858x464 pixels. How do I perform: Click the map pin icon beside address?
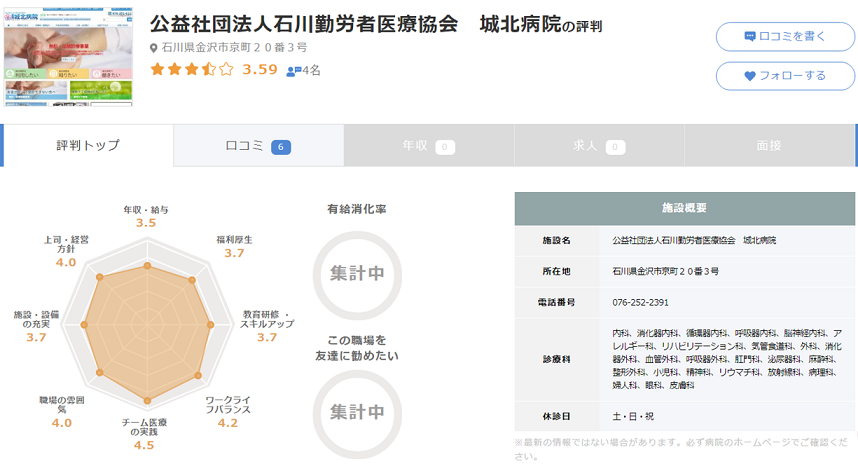pyautogui.click(x=153, y=48)
